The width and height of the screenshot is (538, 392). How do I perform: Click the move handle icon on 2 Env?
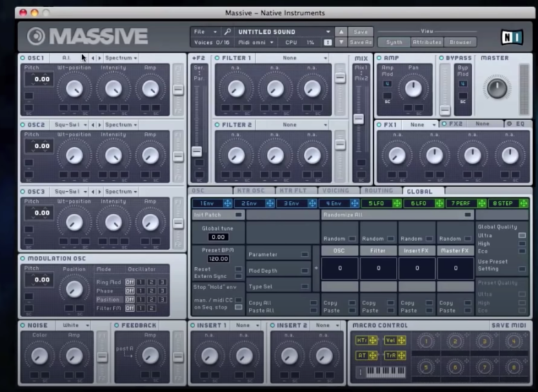pos(270,203)
